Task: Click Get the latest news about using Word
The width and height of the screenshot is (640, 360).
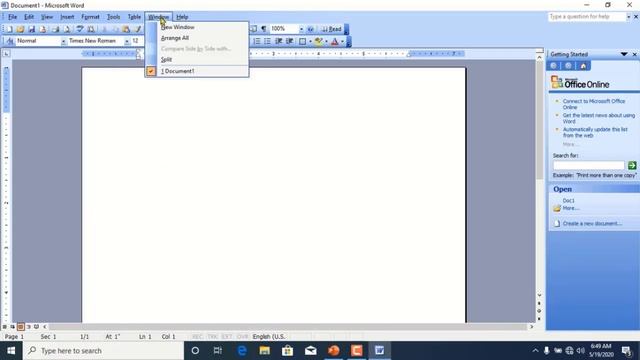Action: (599, 118)
